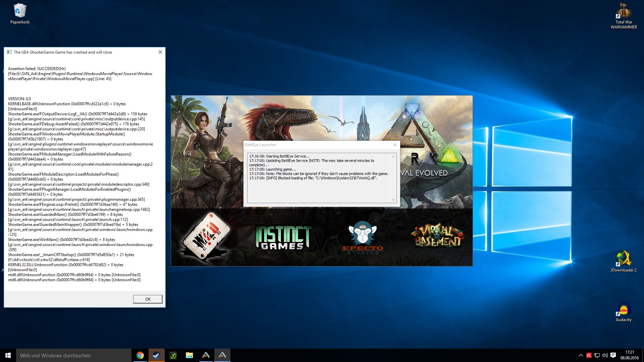Open Google Chrome from taskbar
This screenshot has height=362, width=644.
140,355
